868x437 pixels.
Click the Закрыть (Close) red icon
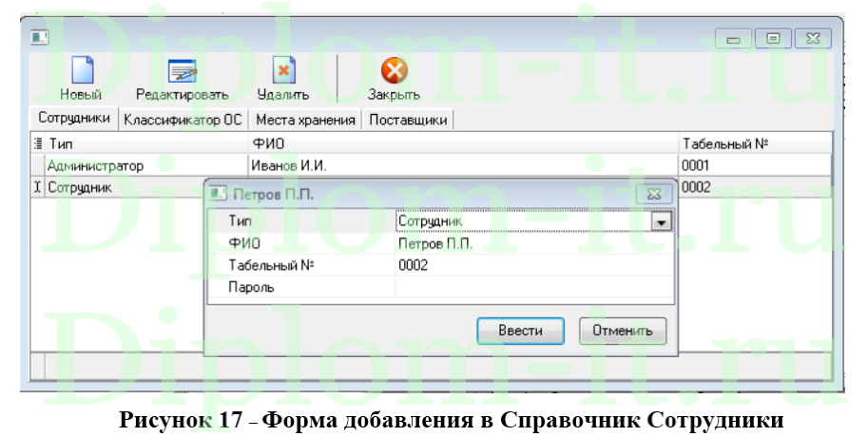(x=394, y=72)
